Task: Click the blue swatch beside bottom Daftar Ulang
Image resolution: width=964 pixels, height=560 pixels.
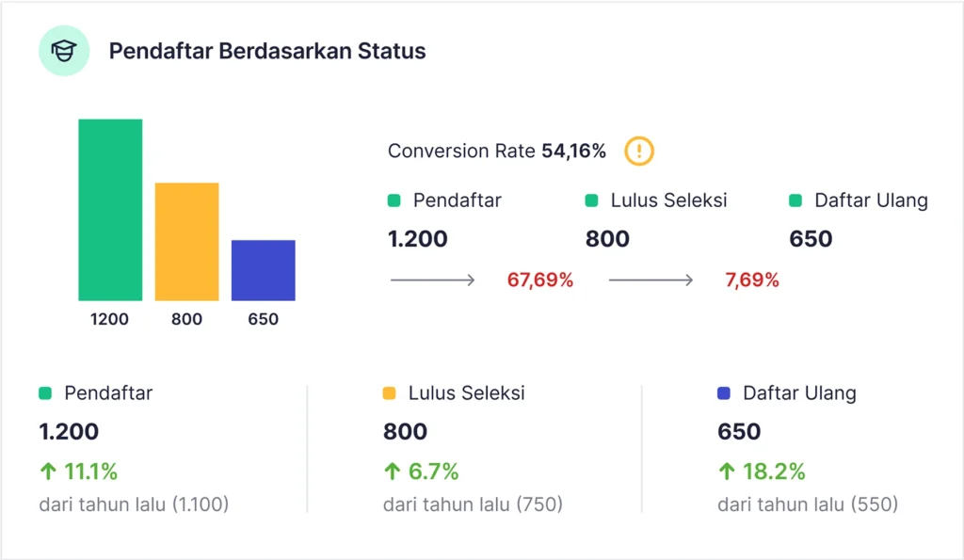Action: coord(724,393)
